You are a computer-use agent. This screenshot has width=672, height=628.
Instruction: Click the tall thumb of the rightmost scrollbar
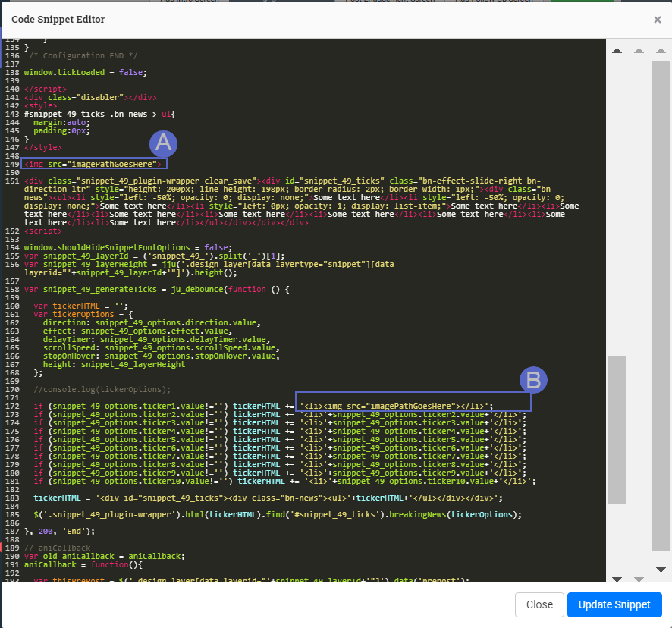[661, 303]
